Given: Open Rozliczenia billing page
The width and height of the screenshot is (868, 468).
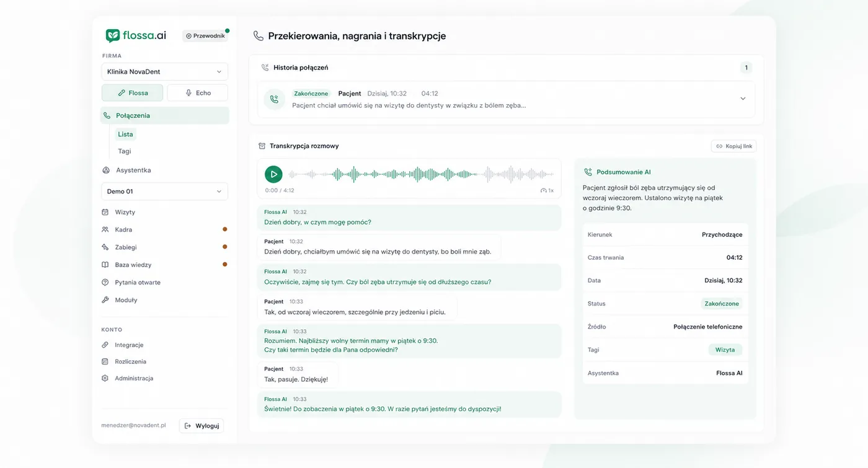Looking at the screenshot, I should pyautogui.click(x=130, y=361).
